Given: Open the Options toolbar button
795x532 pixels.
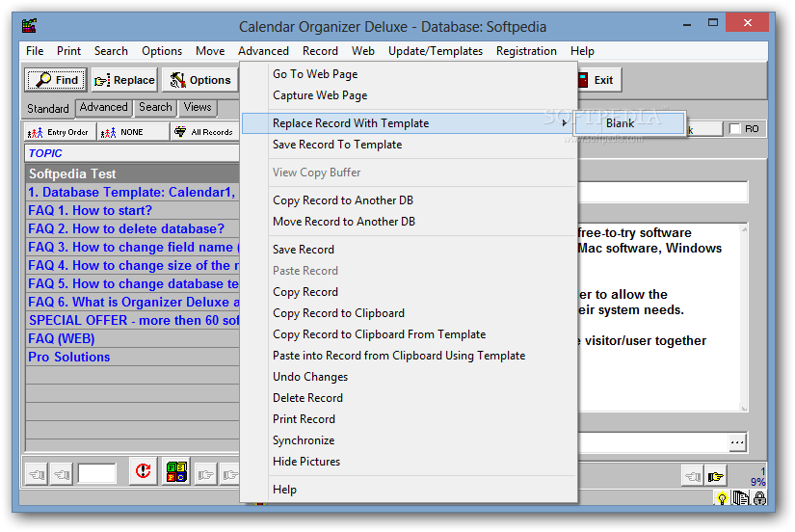Looking at the screenshot, I should pos(200,80).
